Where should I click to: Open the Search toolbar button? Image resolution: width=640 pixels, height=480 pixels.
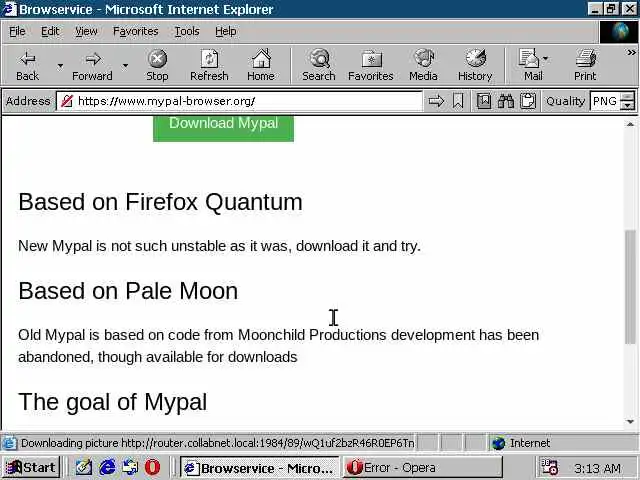319,65
